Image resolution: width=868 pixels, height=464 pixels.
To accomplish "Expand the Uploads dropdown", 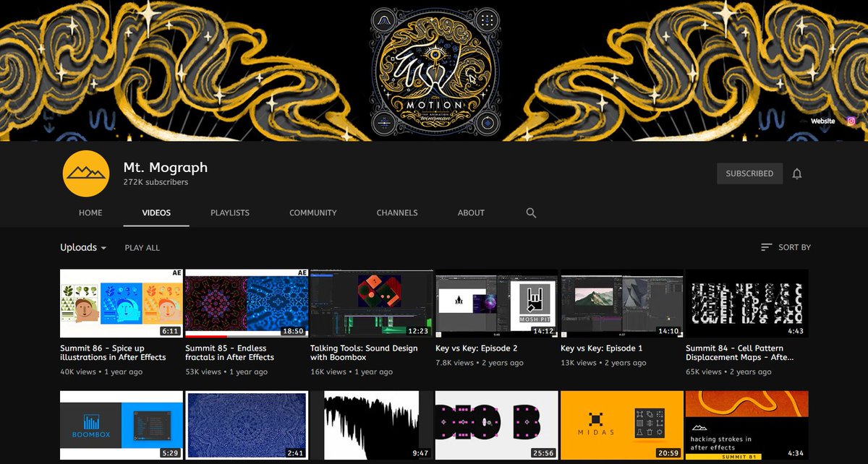I will click(x=83, y=247).
